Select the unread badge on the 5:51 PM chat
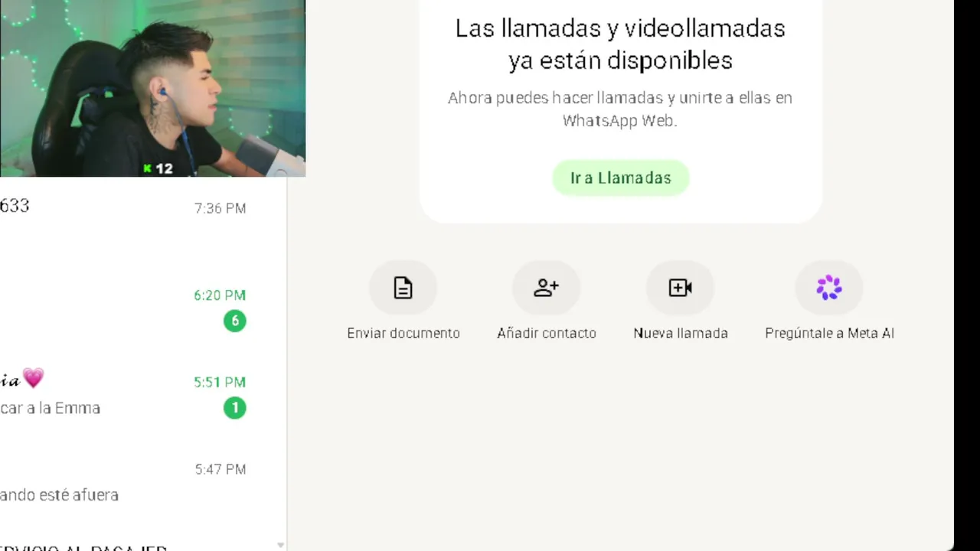This screenshot has width=980, height=551. (x=235, y=408)
